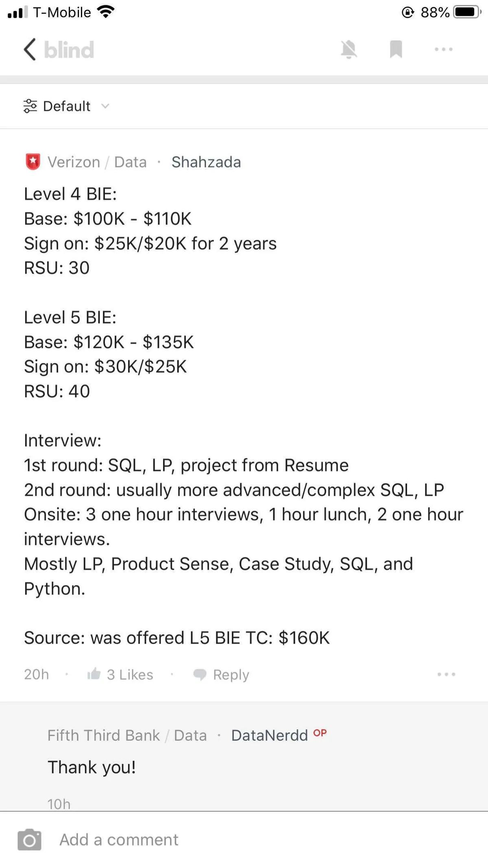Tap Reply on Shahzada's comment
This screenshot has width=488, height=868.
231,674
